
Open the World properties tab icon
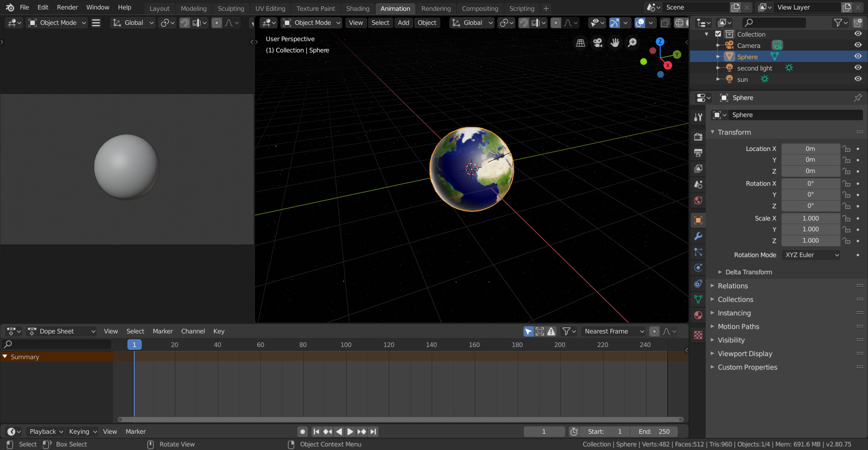(x=698, y=200)
